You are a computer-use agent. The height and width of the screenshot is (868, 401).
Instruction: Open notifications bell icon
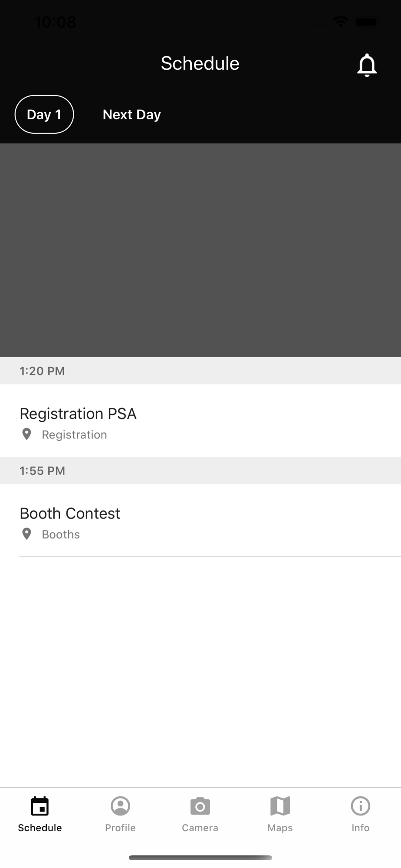(367, 65)
